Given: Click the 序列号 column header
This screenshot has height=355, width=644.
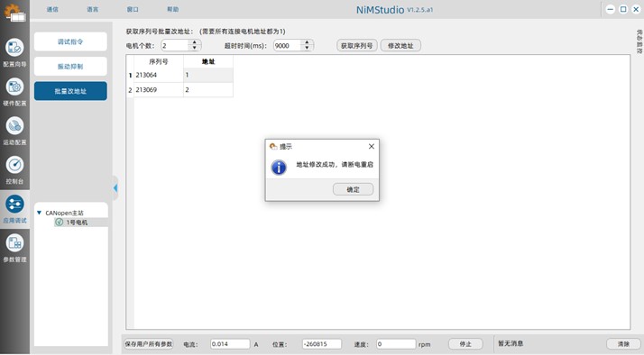Looking at the screenshot, I should [x=159, y=61].
